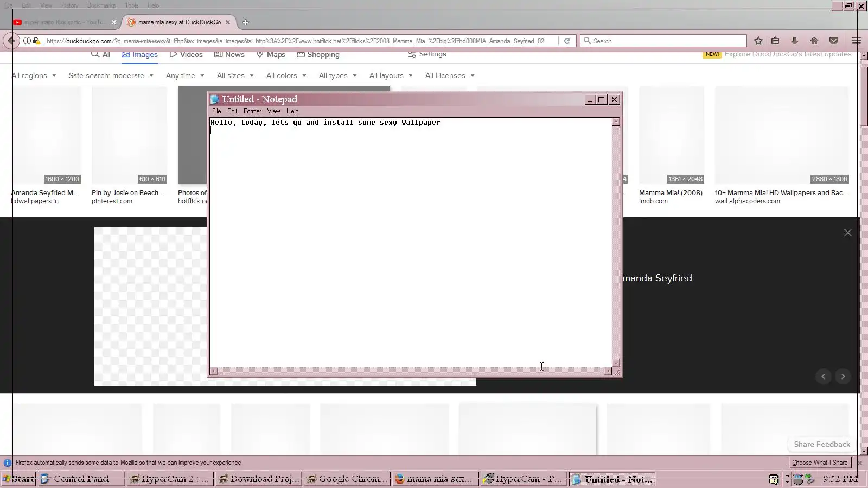The image size is (868, 488).
Task: Click the Notepad title bar icon
Action: coord(215,99)
